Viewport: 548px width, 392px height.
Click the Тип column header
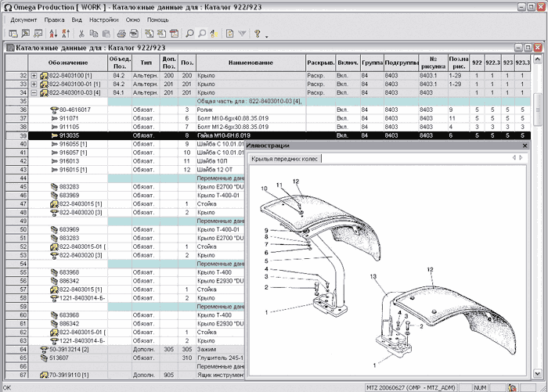[x=146, y=63]
